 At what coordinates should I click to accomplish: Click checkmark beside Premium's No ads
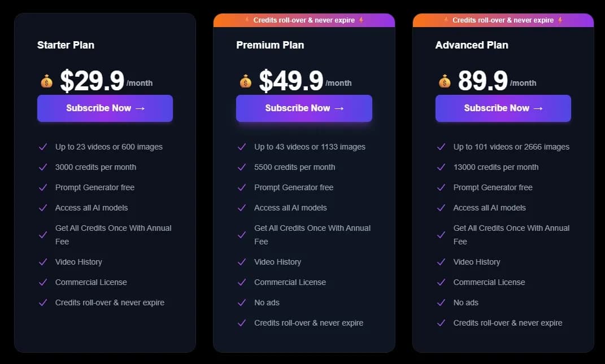click(x=242, y=302)
